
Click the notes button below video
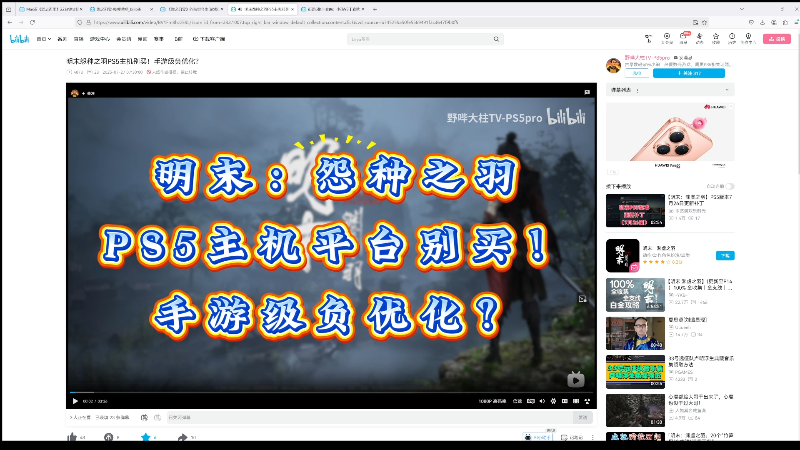tap(572, 437)
